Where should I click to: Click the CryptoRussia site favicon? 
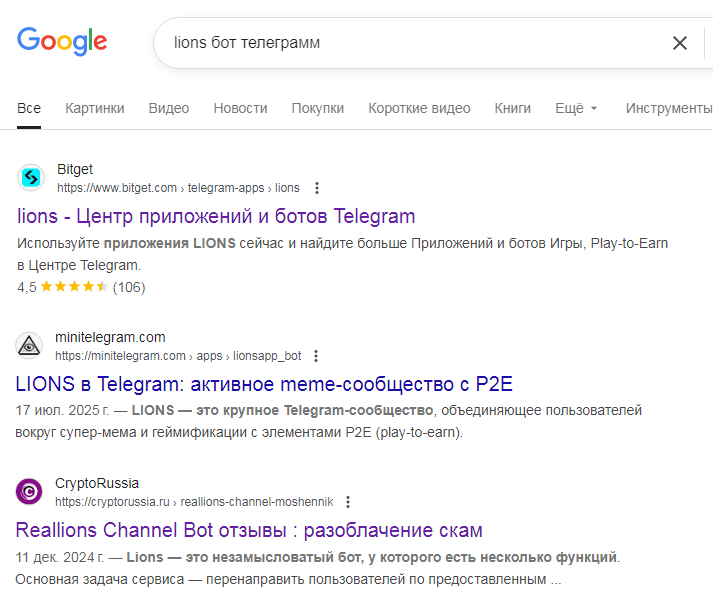pos(31,492)
